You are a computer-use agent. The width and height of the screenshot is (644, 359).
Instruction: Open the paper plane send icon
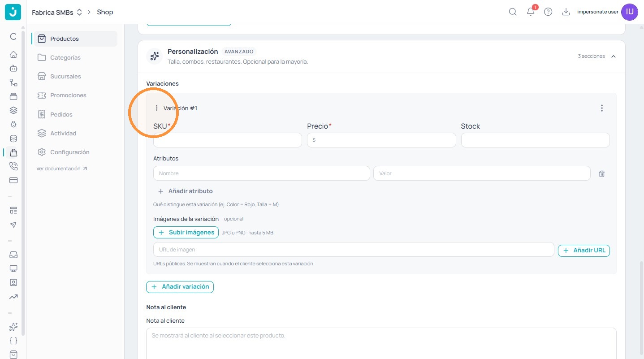click(13, 225)
